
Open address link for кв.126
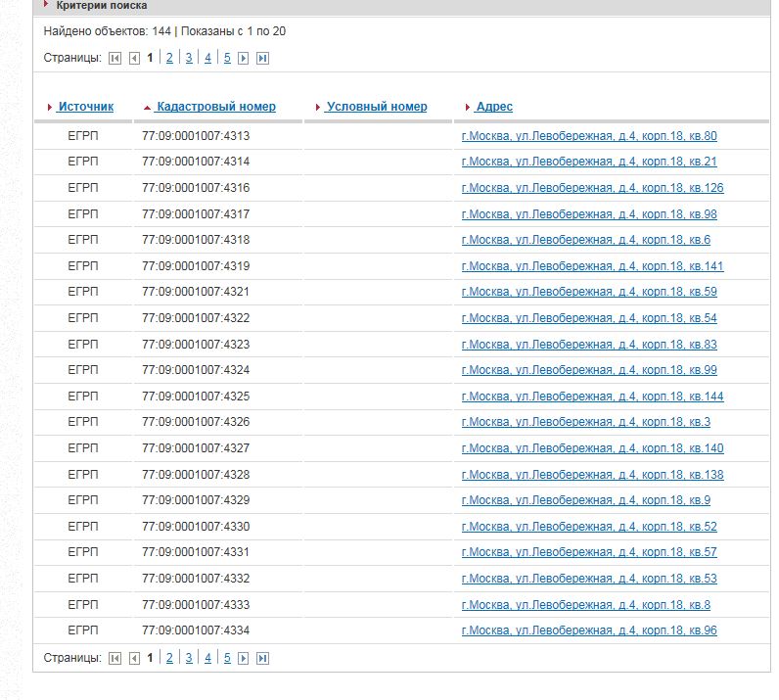[592, 188]
